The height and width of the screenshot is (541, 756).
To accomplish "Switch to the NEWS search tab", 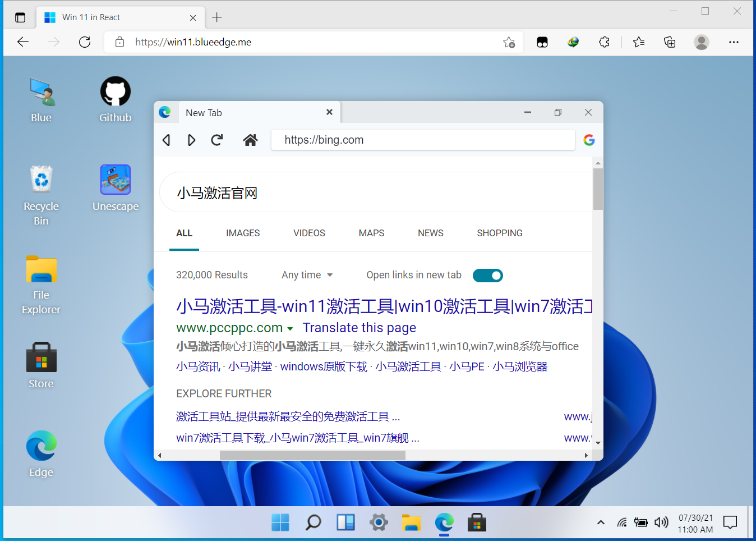I will coord(431,233).
